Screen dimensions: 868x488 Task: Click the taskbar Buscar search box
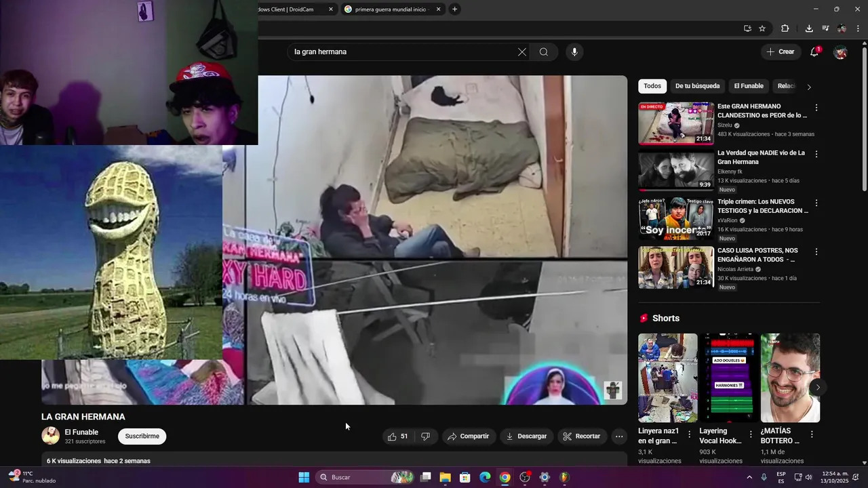[365, 477]
